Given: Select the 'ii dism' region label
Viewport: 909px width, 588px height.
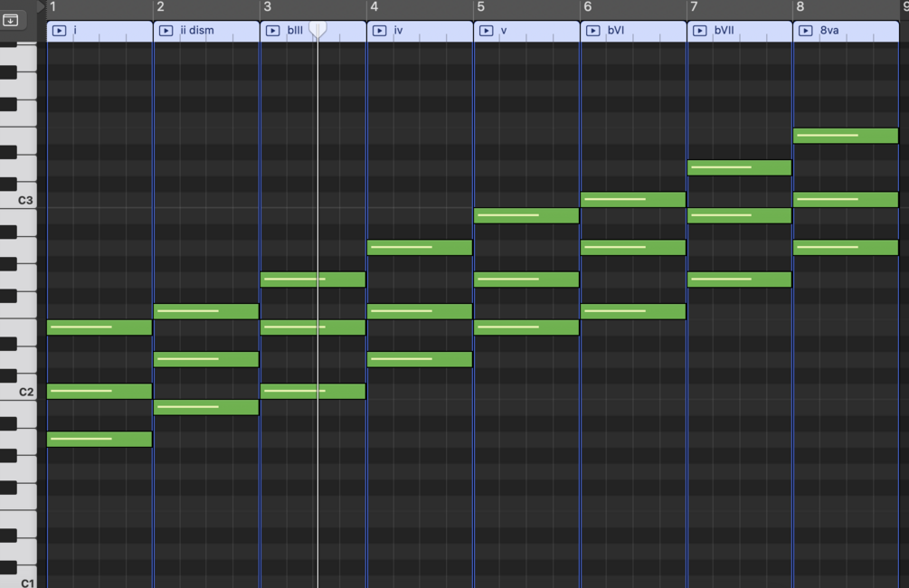Looking at the screenshot, I should (197, 30).
